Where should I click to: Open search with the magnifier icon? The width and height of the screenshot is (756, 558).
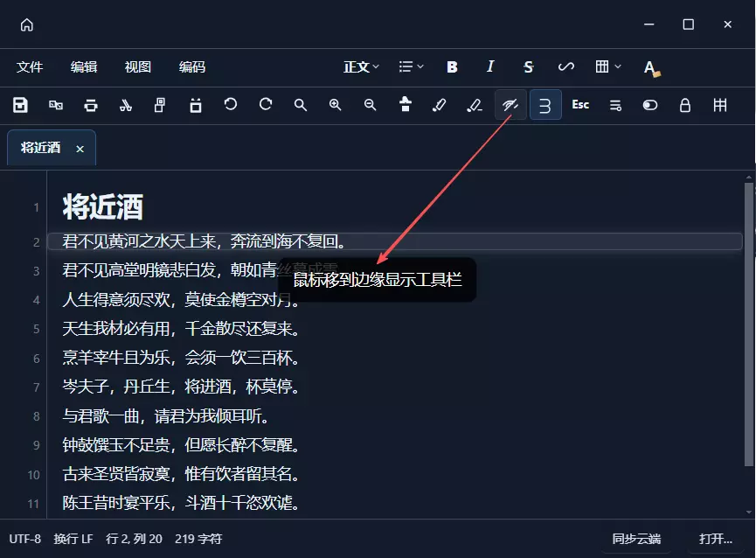click(x=301, y=105)
